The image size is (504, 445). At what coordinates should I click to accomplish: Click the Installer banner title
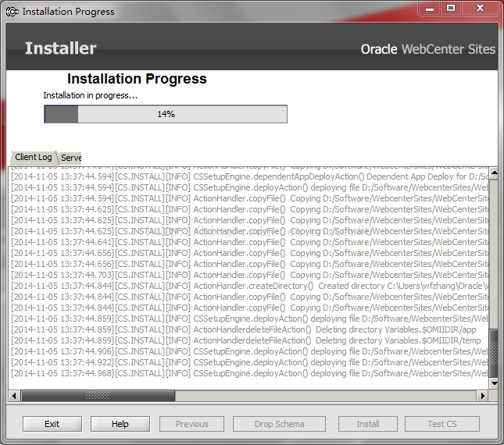60,48
